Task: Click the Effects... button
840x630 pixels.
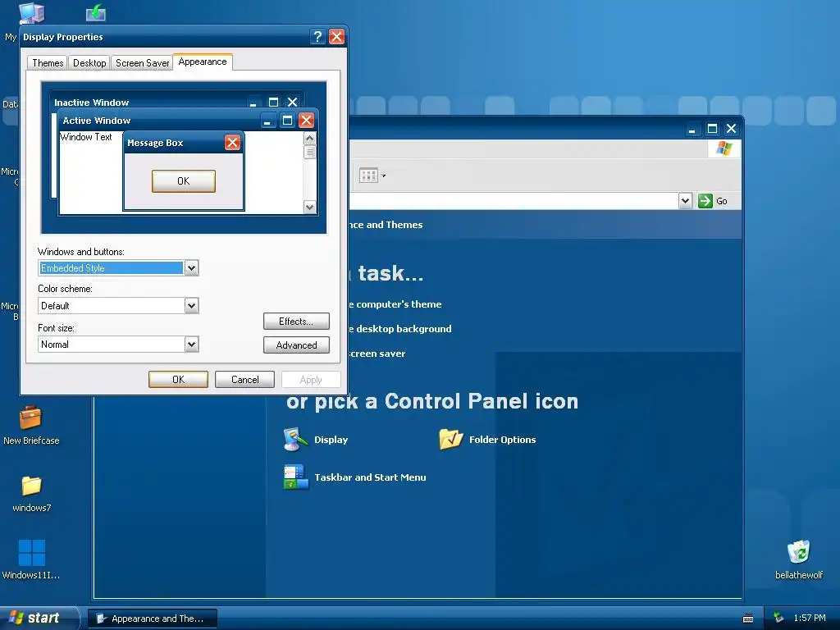Action: (x=296, y=322)
